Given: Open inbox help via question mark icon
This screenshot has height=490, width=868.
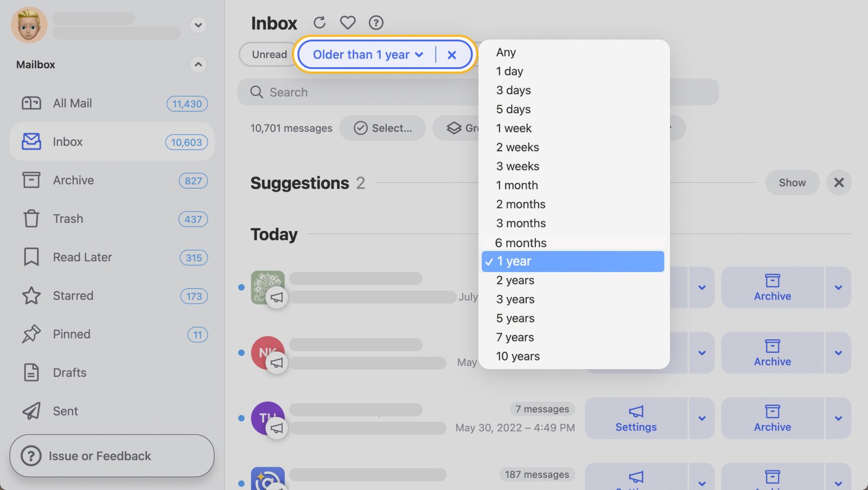Looking at the screenshot, I should [x=375, y=22].
